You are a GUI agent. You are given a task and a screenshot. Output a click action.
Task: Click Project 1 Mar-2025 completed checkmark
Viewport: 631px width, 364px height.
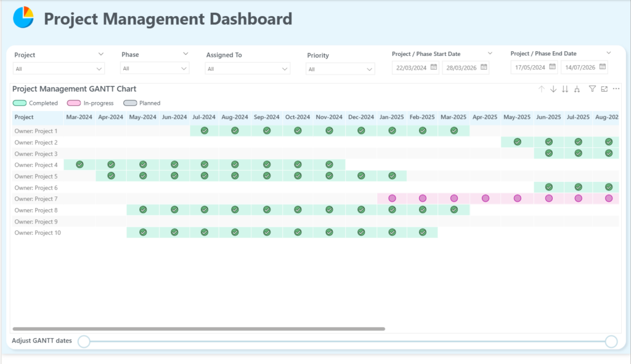pos(454,131)
